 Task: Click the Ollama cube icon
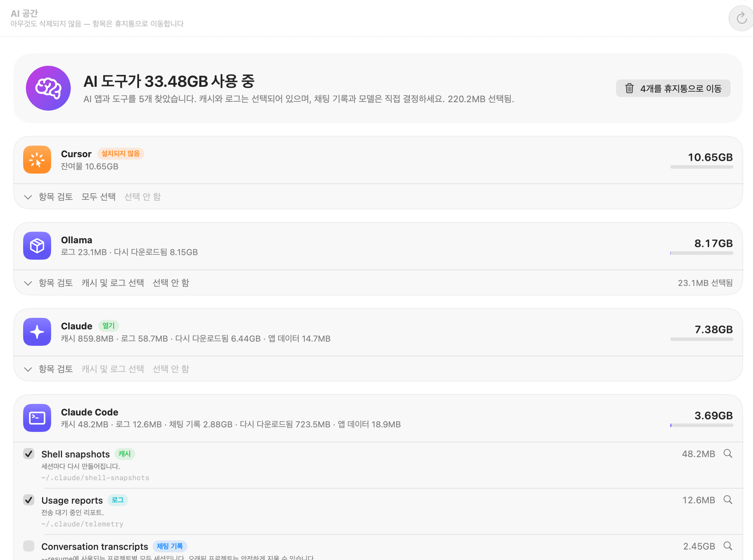37,246
